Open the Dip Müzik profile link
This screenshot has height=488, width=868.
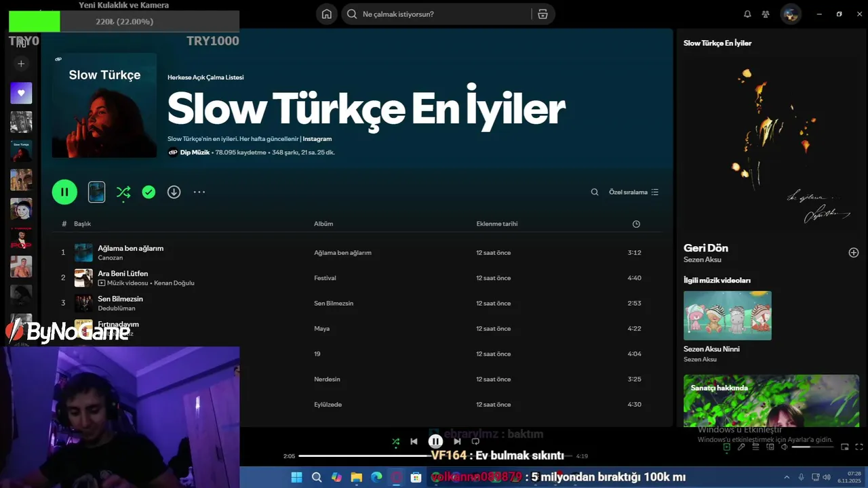point(195,152)
